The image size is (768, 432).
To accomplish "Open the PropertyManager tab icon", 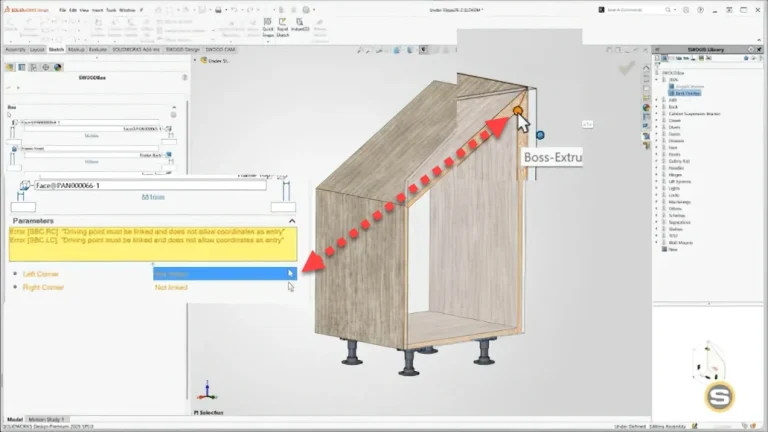I will [x=22, y=67].
